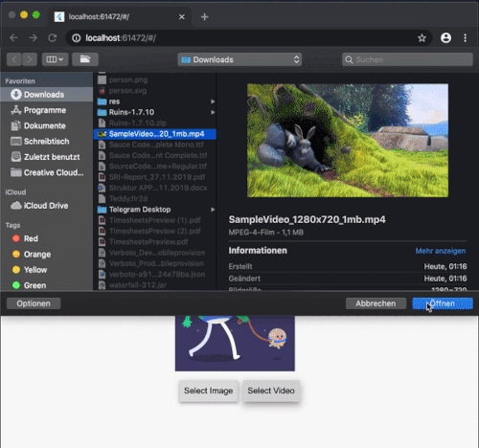
Task: Bookmark page with the star icon
Action: [x=422, y=38]
